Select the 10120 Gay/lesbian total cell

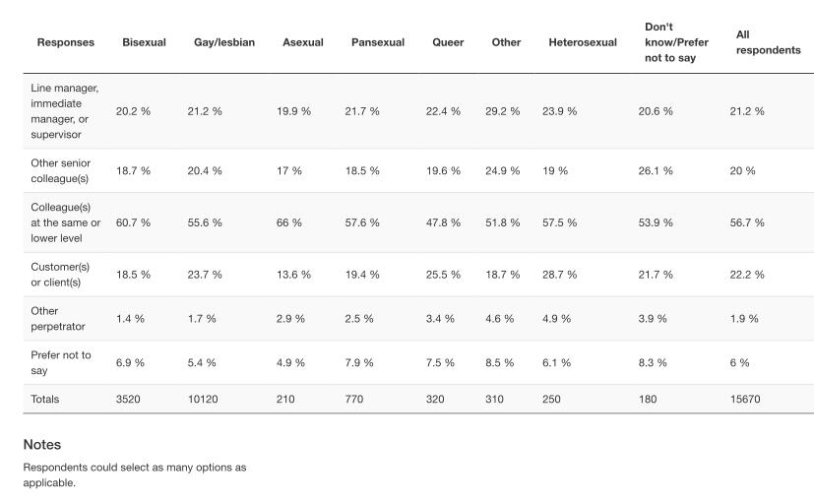click(x=203, y=400)
